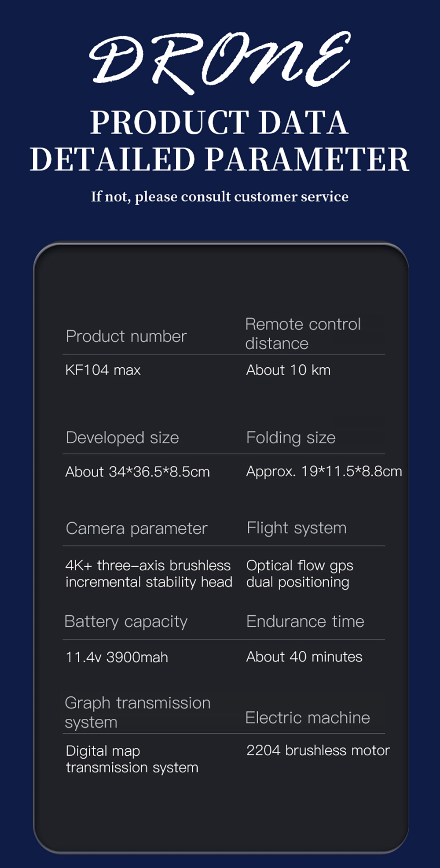Click the DETAILED PARAMETER title line
440x868 pixels.
pyautogui.click(x=220, y=159)
